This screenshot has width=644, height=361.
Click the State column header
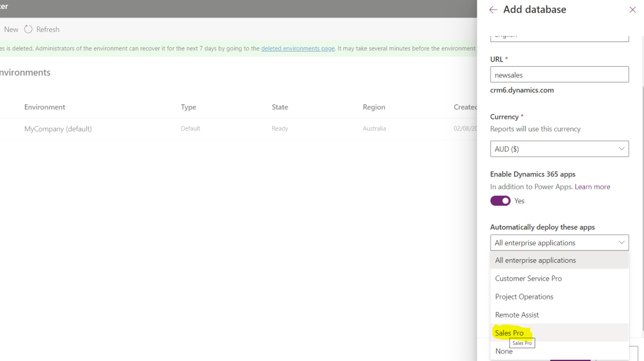tap(280, 108)
